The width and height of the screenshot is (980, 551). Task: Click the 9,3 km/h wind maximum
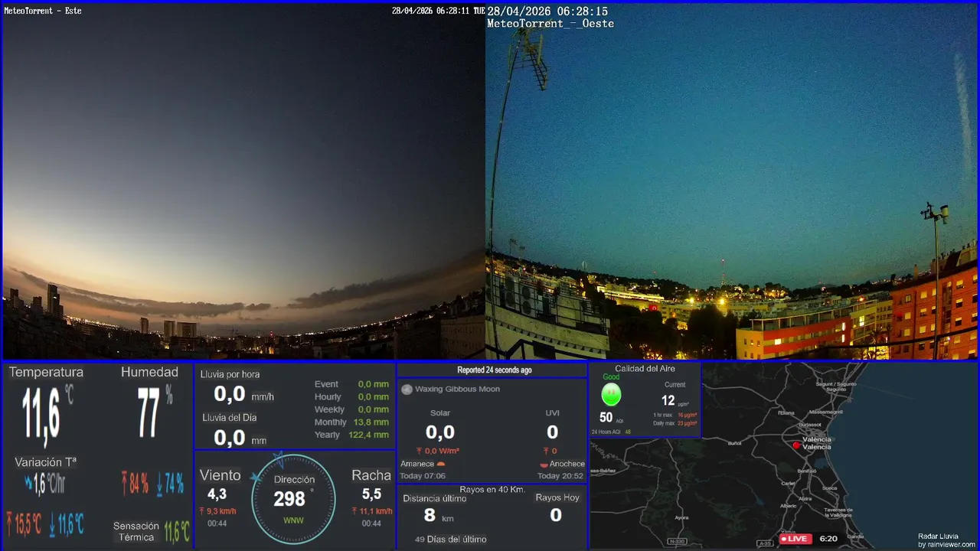[217, 511]
